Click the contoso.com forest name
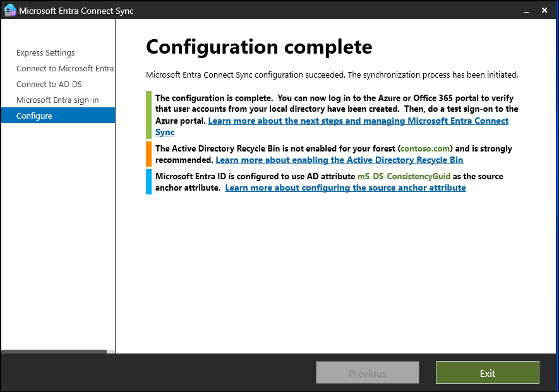The width and height of the screenshot is (559, 392). click(x=425, y=148)
